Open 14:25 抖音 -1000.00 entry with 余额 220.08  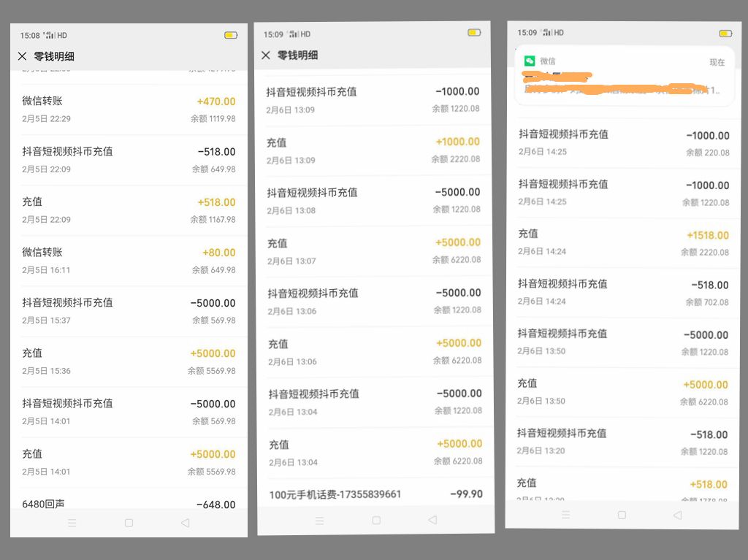[x=625, y=142]
